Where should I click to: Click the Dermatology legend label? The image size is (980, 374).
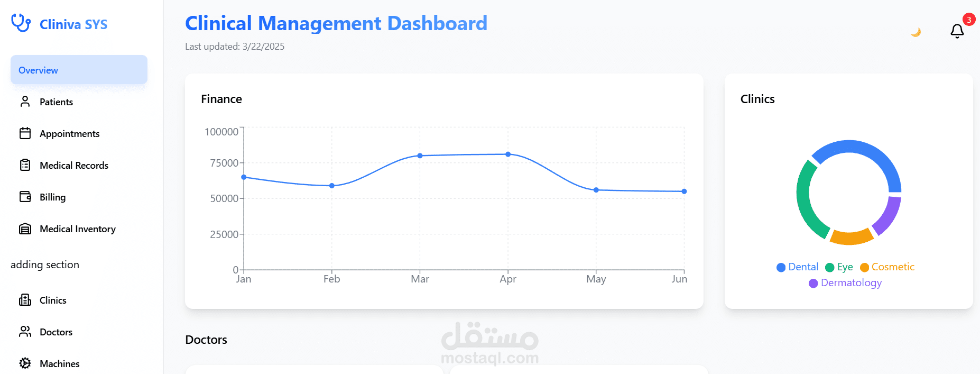[851, 283]
